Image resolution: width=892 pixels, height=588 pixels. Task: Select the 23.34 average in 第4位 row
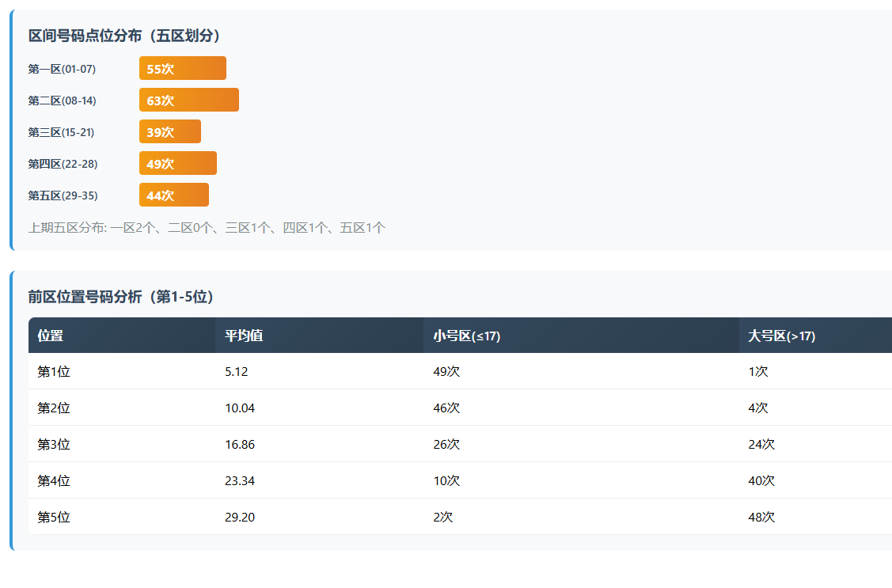[240, 480]
